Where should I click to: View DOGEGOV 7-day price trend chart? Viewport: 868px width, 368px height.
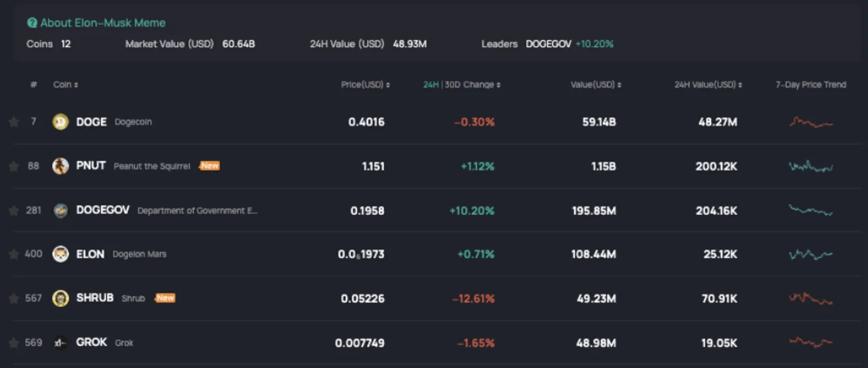click(x=811, y=210)
